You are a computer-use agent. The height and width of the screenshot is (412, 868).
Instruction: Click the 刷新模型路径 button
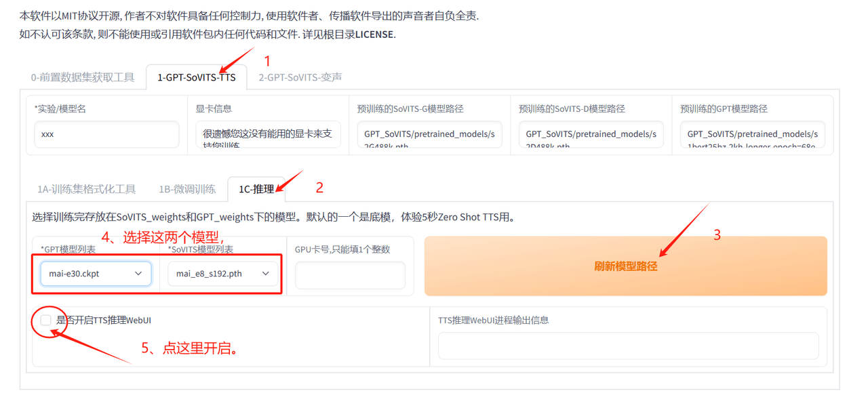point(625,266)
